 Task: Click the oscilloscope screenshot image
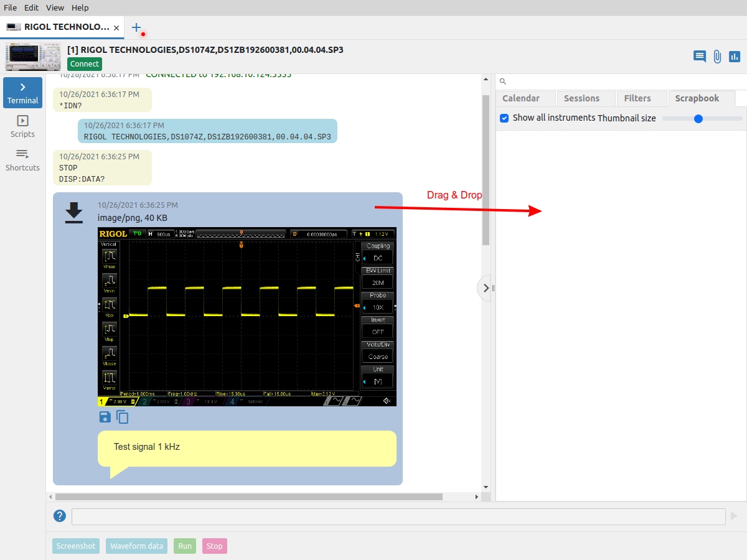pyautogui.click(x=247, y=317)
